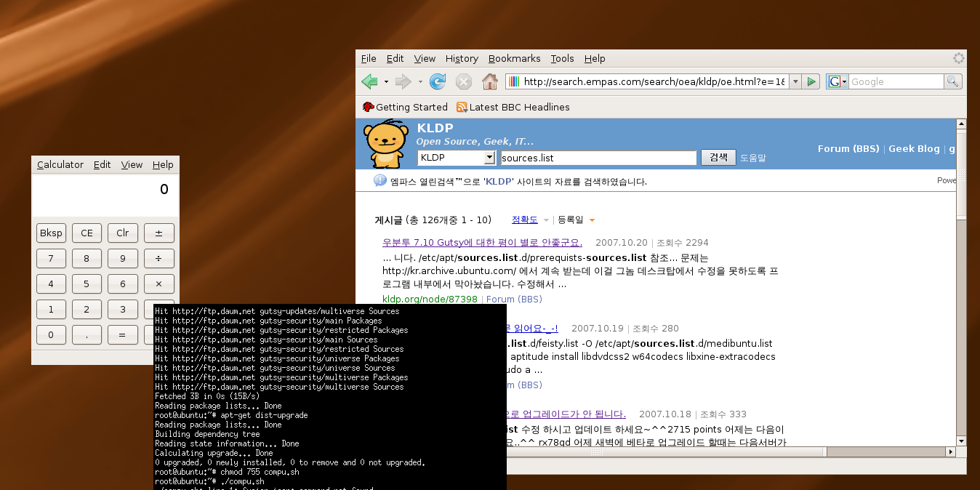Open the Calculator menu in Calculator
Image resolution: width=980 pixels, height=490 pixels.
(60, 164)
